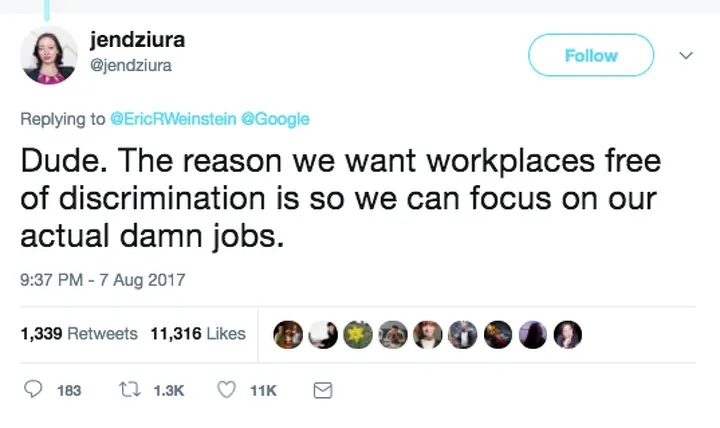The image size is (720, 428).
Task: Click the red-haired liker avatar in the middle
Action: 427,335
